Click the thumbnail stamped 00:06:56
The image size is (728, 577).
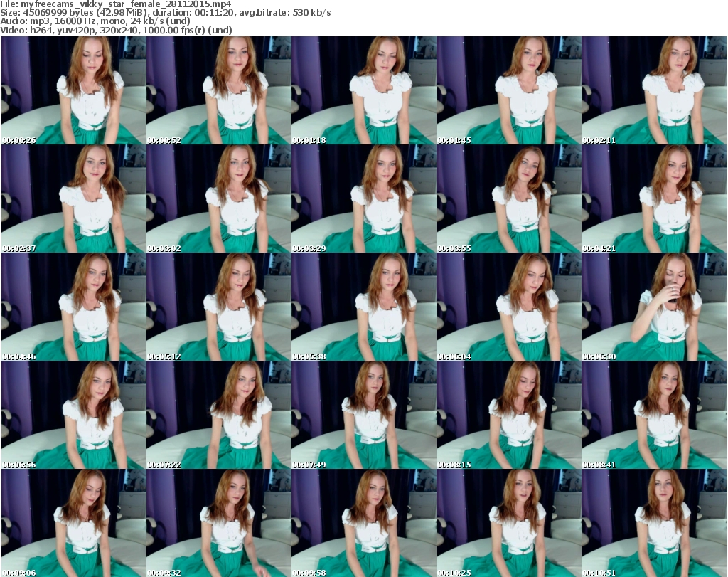(x=74, y=415)
